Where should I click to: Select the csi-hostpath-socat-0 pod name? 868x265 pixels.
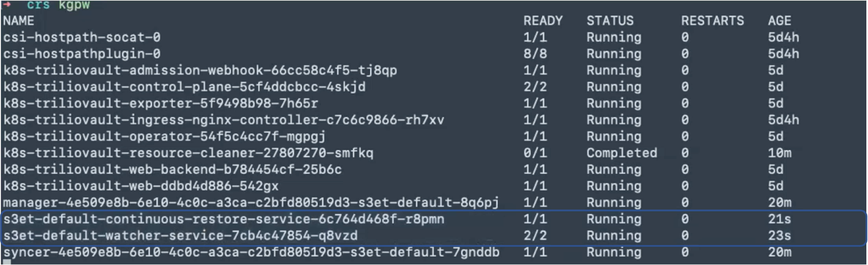click(82, 37)
